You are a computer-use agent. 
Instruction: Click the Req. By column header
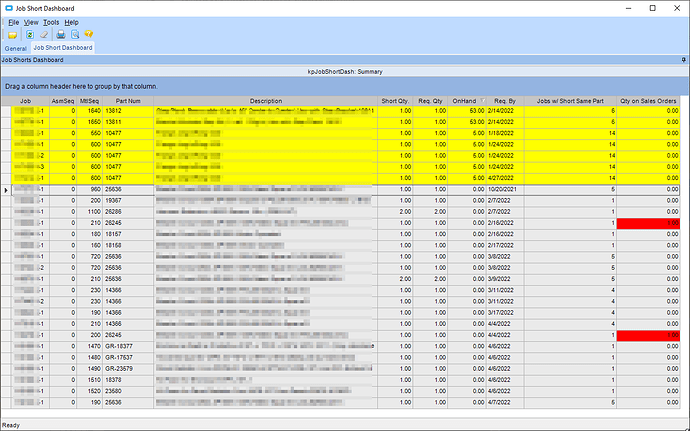click(505, 101)
